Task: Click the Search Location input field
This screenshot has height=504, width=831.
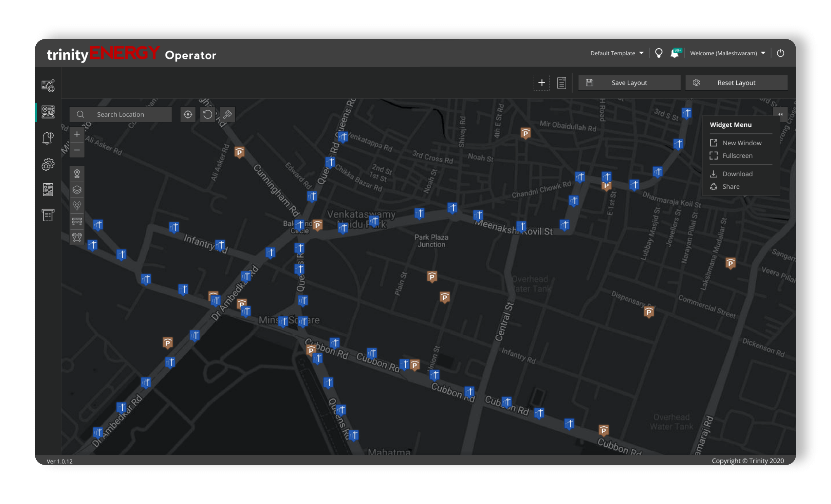Action: [x=121, y=114]
